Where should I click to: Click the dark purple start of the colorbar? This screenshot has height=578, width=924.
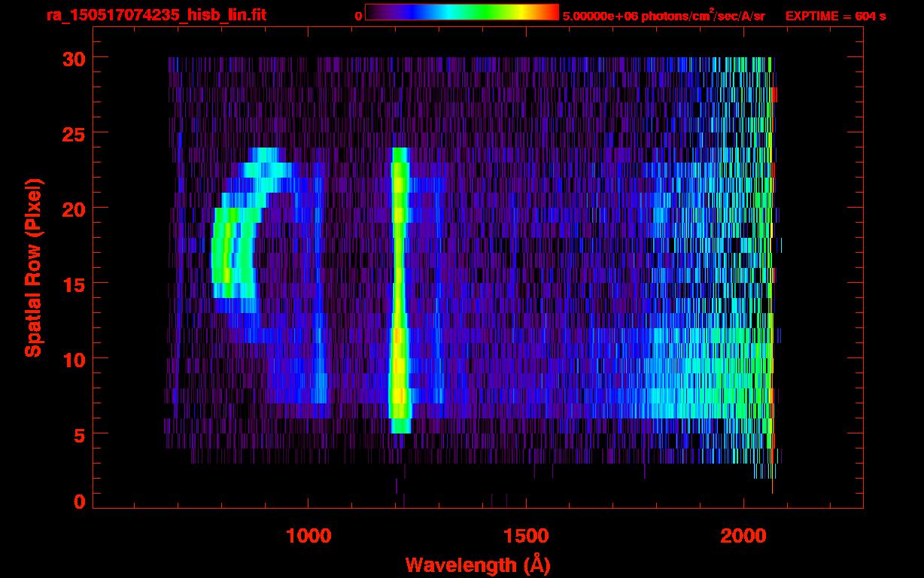point(372,12)
